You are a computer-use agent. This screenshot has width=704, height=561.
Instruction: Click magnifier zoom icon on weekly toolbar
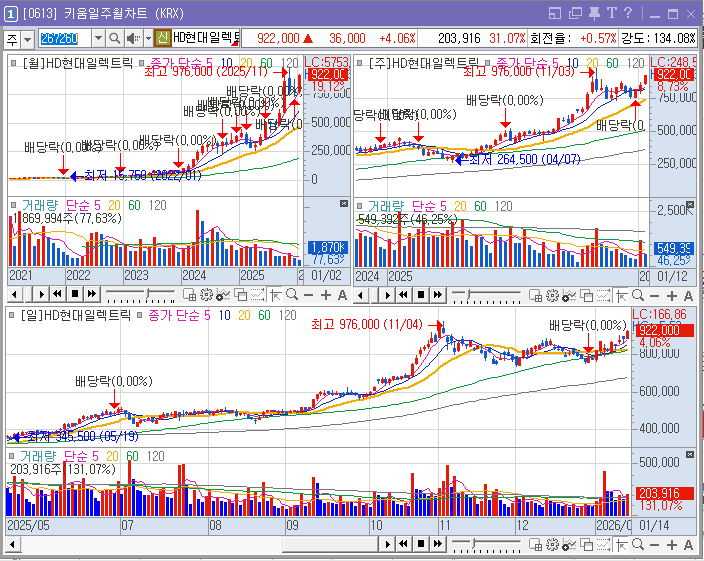(x=638, y=295)
